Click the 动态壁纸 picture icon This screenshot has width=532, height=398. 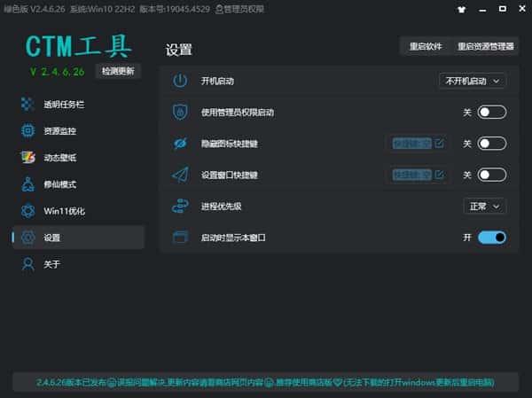pyautogui.click(x=27, y=158)
